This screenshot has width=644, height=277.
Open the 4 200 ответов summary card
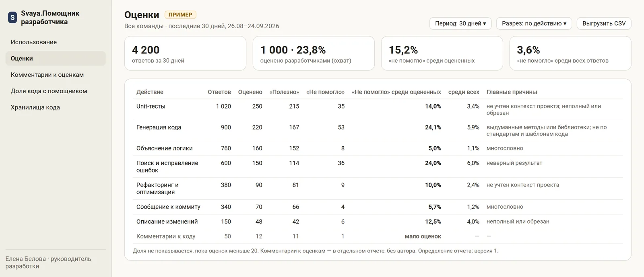185,53
